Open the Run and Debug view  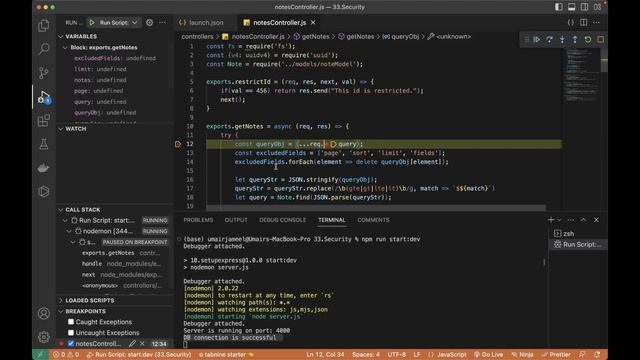pos(44,97)
